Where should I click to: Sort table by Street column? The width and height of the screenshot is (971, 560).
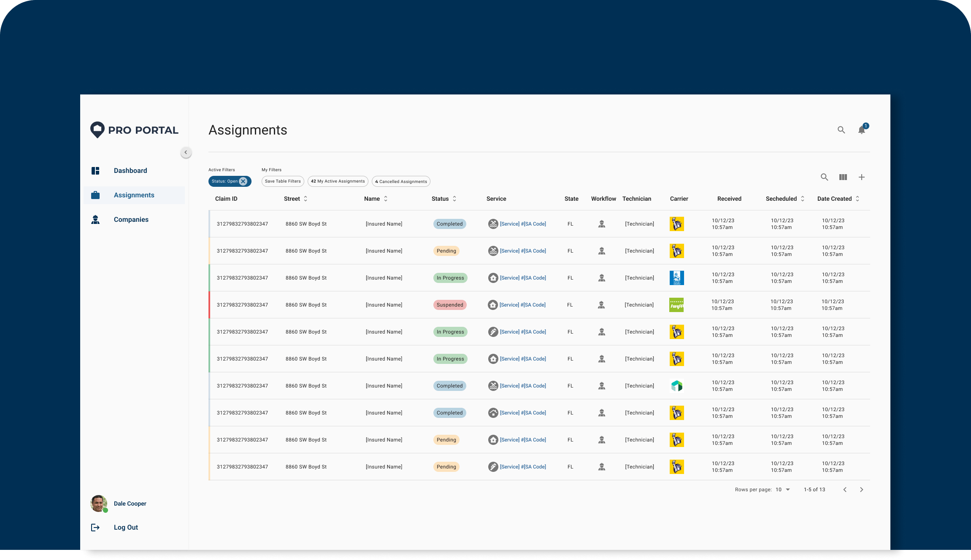pos(306,199)
